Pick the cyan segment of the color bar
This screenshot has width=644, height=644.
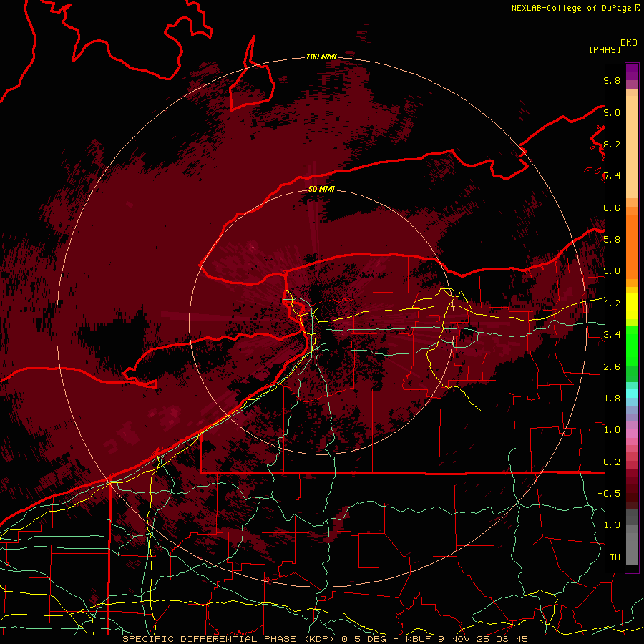pyautogui.click(x=632, y=394)
